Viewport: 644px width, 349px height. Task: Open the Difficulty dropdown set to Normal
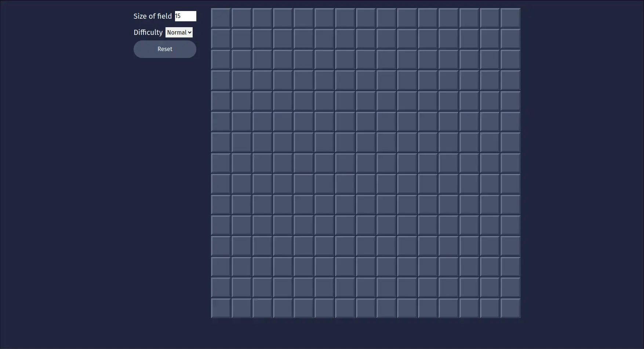coord(179,32)
